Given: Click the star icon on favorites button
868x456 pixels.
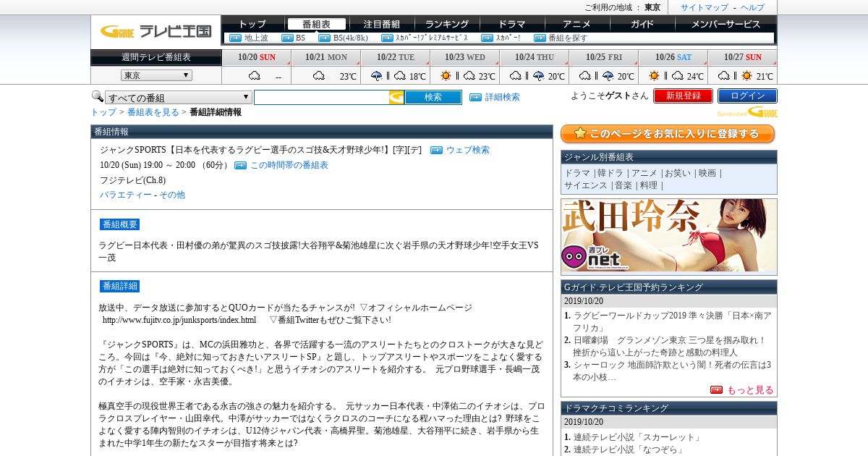Looking at the screenshot, I should 579,134.
